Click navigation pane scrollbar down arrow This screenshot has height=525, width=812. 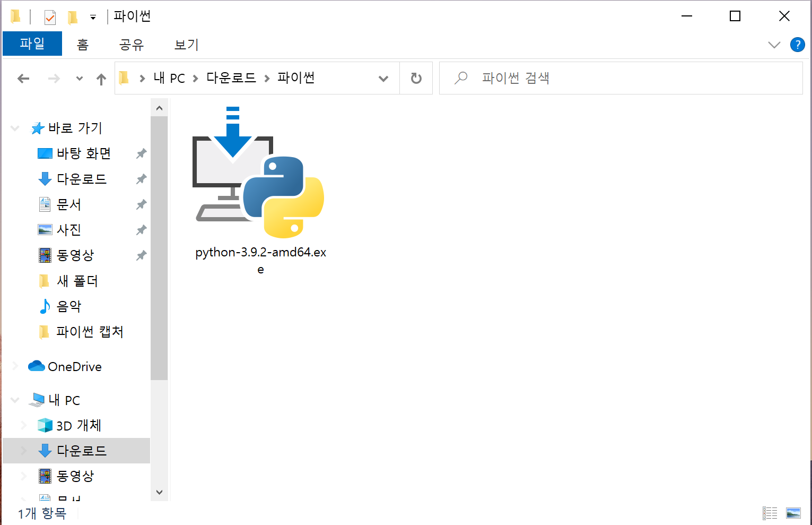pyautogui.click(x=159, y=492)
